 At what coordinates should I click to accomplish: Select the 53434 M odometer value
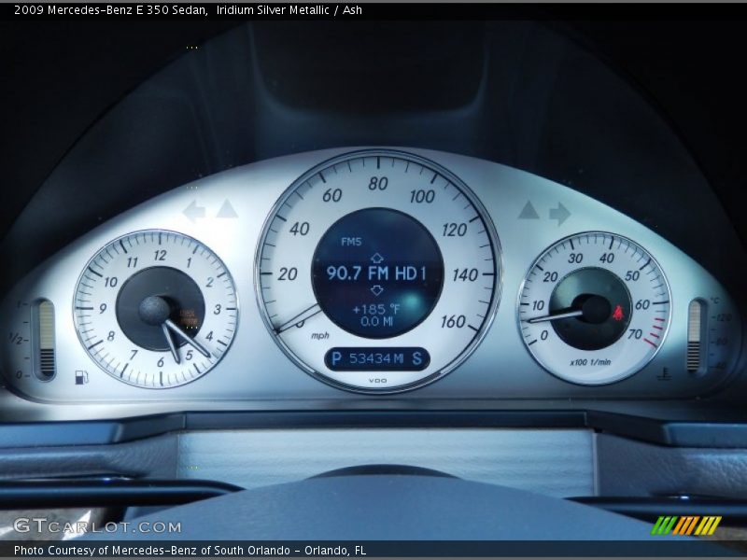(x=376, y=358)
